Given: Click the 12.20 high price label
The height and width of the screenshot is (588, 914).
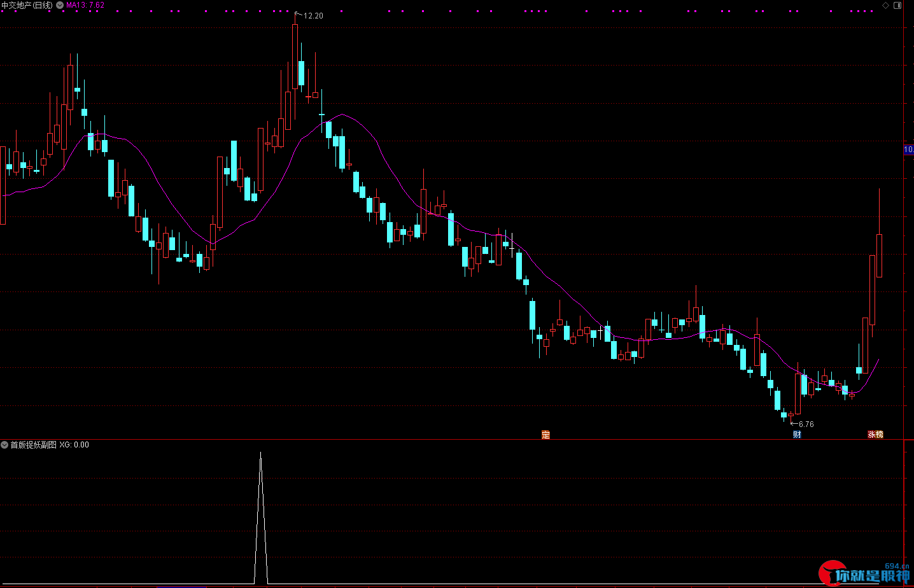Looking at the screenshot, I should (313, 16).
